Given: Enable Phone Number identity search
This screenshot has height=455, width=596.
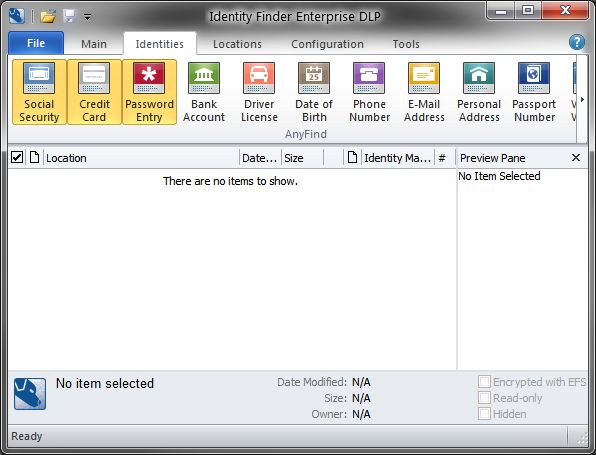Looking at the screenshot, I should 369,92.
